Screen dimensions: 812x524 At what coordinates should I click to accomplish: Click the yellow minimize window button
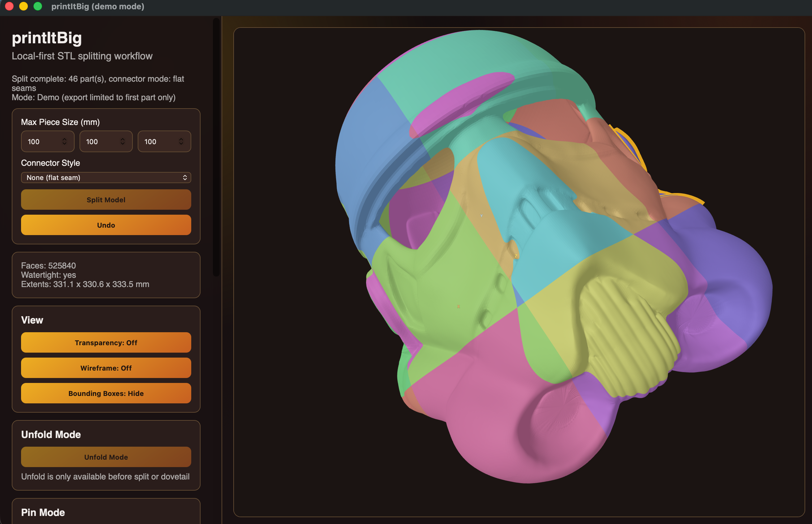(24, 6)
